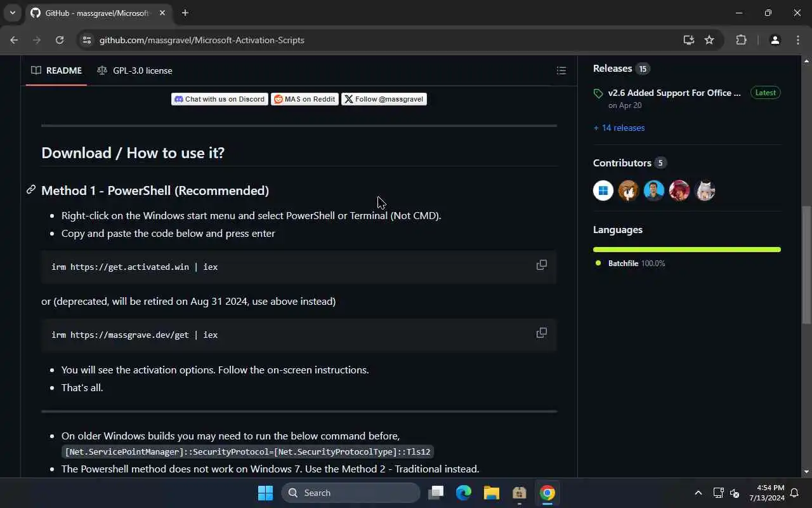Open the red-haired contributor avatar
This screenshot has height=508, width=812.
point(679,190)
